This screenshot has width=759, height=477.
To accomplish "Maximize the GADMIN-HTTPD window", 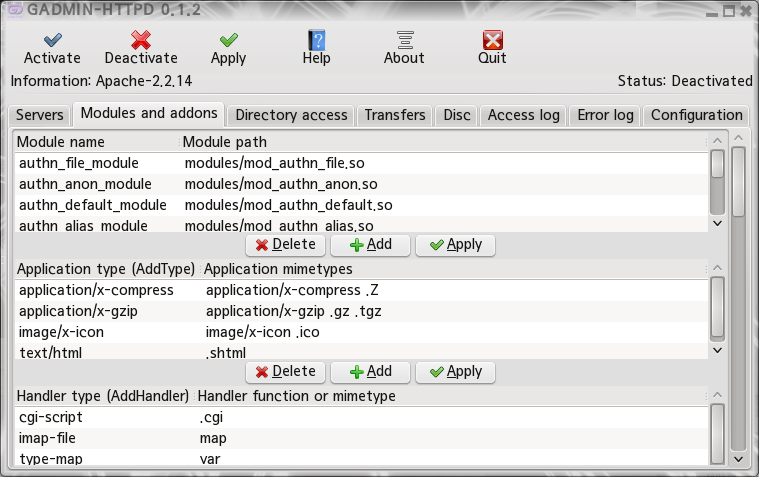I will (729, 11).
